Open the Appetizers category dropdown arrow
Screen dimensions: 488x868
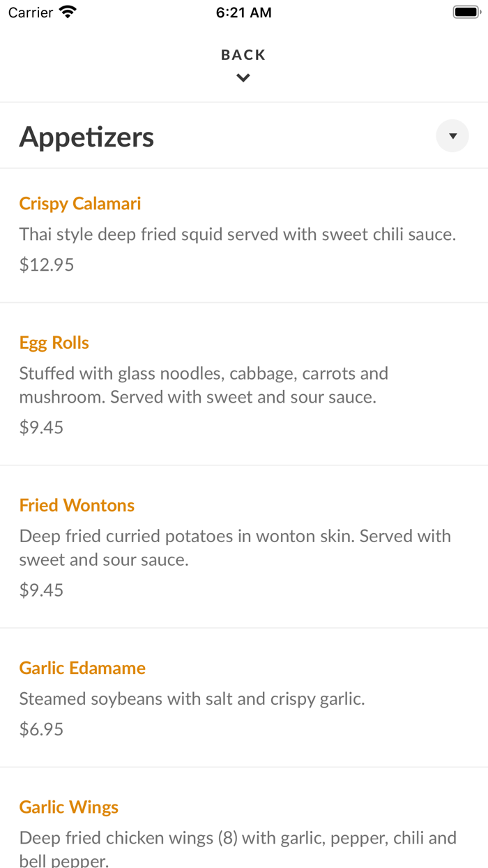pos(452,136)
